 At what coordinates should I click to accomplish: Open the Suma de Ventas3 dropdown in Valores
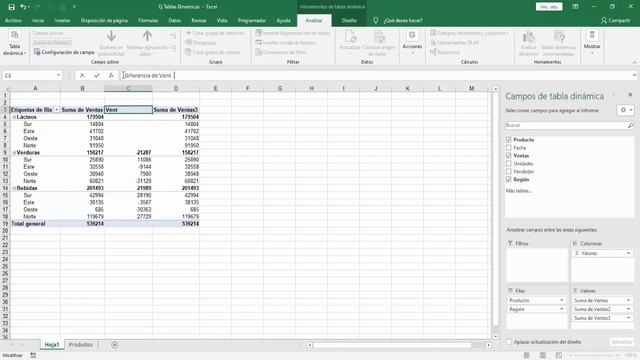[629, 318]
